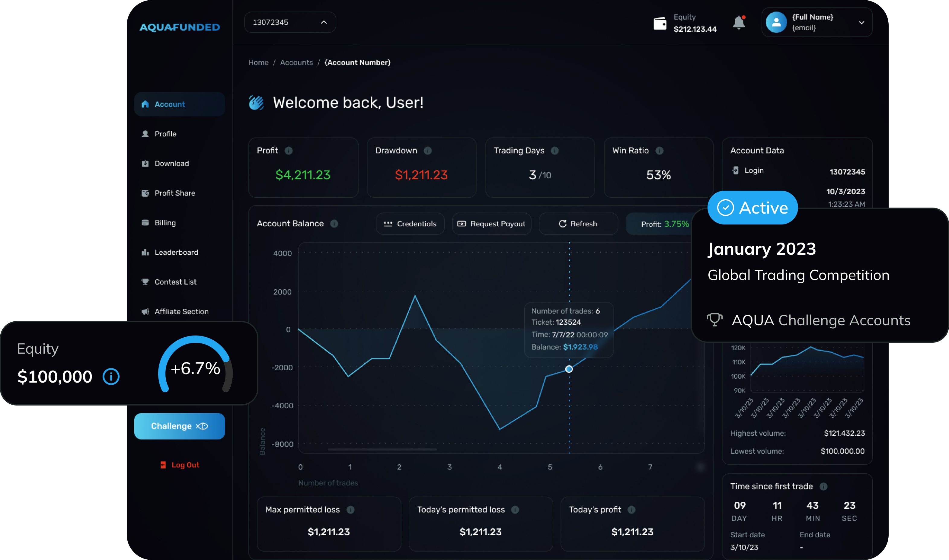
Task: Click the Profit info icon
Action: click(289, 151)
